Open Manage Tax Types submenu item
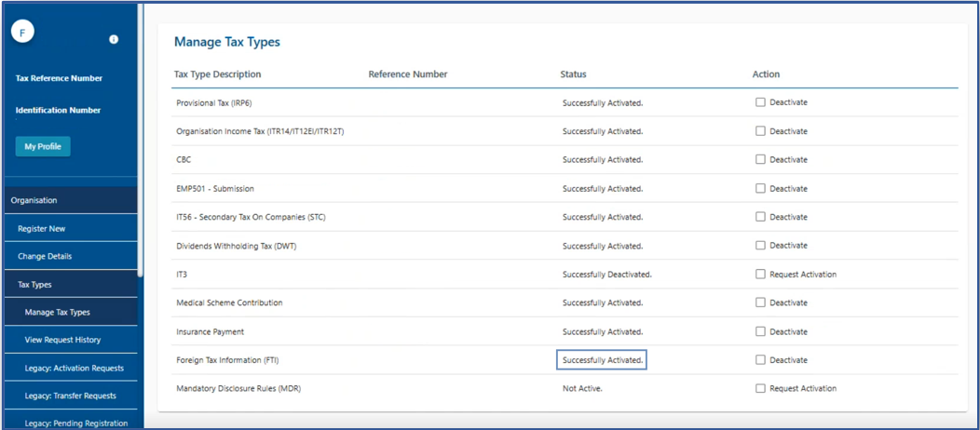 [x=57, y=312]
